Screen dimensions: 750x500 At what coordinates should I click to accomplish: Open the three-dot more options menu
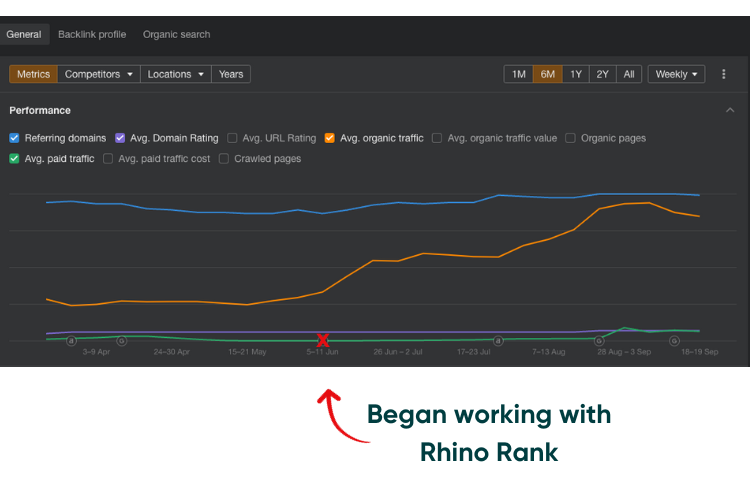723,74
